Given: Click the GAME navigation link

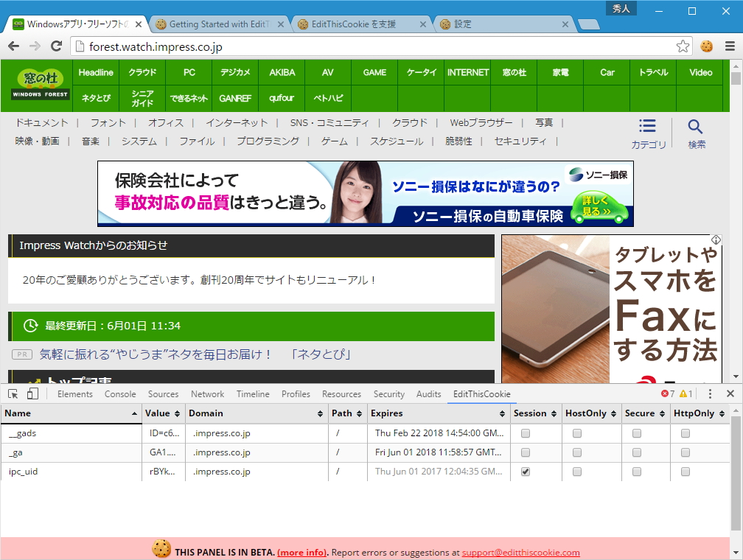Looking at the screenshot, I should (374, 72).
